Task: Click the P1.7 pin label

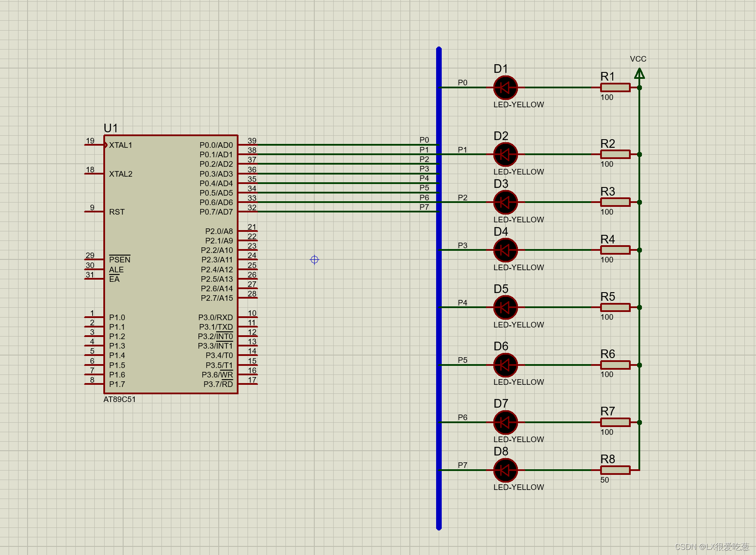Action: 117,384
